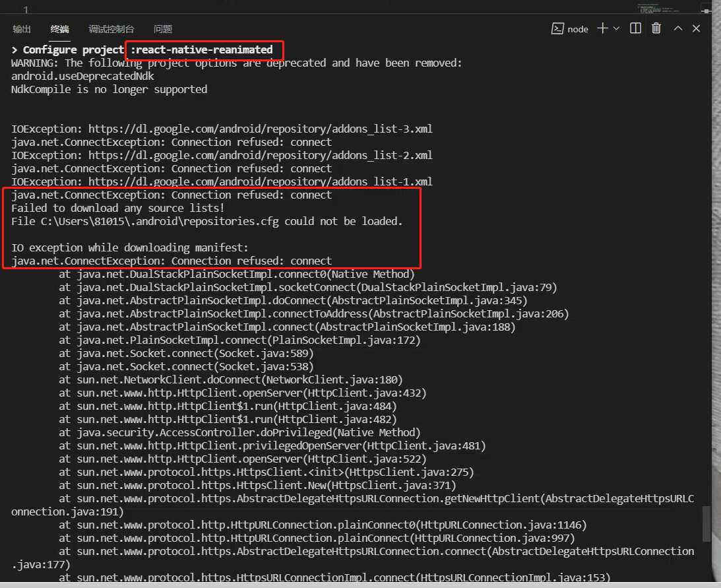
Task: Click the editor minimap thumbnail
Action: click(x=658, y=7)
